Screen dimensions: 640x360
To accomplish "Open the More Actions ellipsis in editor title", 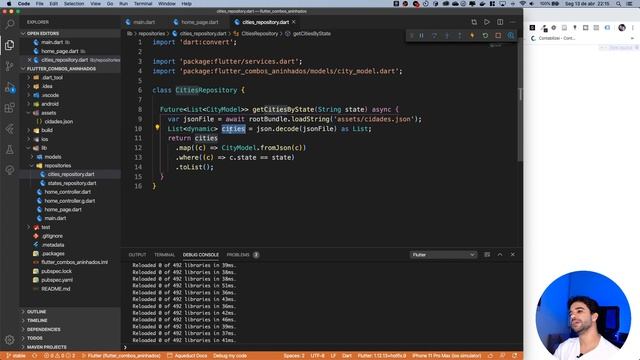I will pyautogui.click(x=513, y=22).
